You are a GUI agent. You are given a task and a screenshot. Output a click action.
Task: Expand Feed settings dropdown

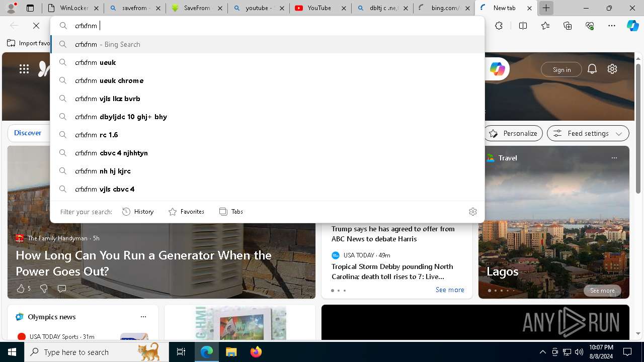pyautogui.click(x=588, y=133)
